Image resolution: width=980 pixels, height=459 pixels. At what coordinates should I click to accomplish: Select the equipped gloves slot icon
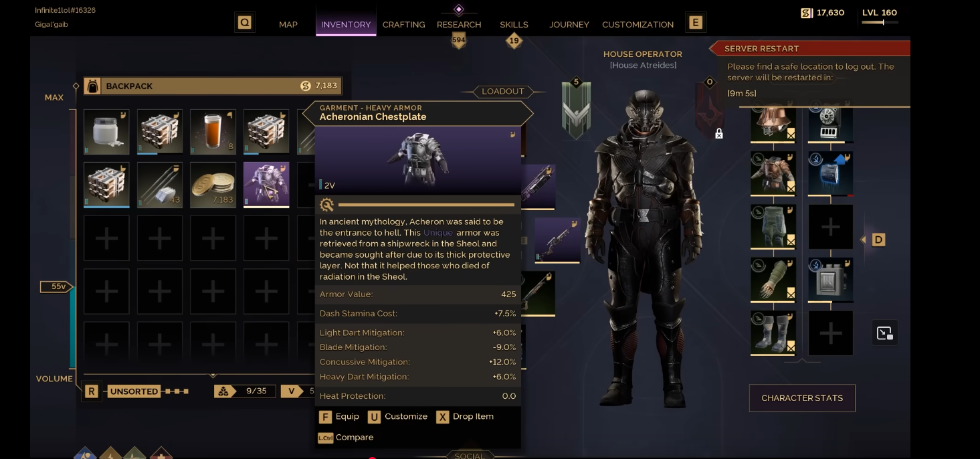pos(773,280)
